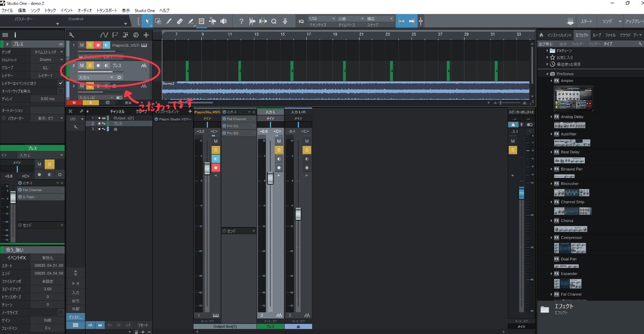Screen dimensions: 644x334
Task: Show the 出力 panel in the mixer
Action: point(75,300)
